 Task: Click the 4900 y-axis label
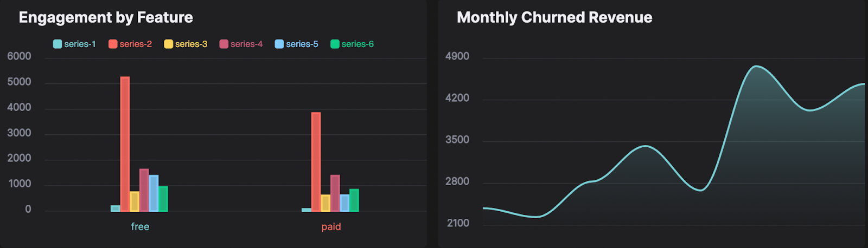click(x=457, y=56)
